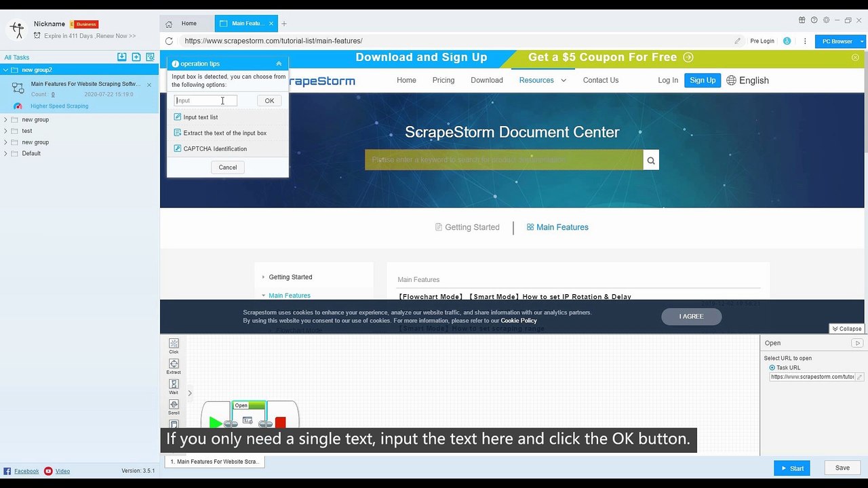Click the blue key icon near Pre Login
868x488 pixels.
[787, 41]
